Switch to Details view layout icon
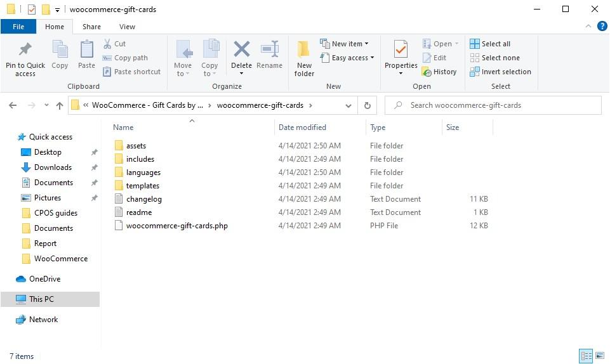 coord(586,356)
